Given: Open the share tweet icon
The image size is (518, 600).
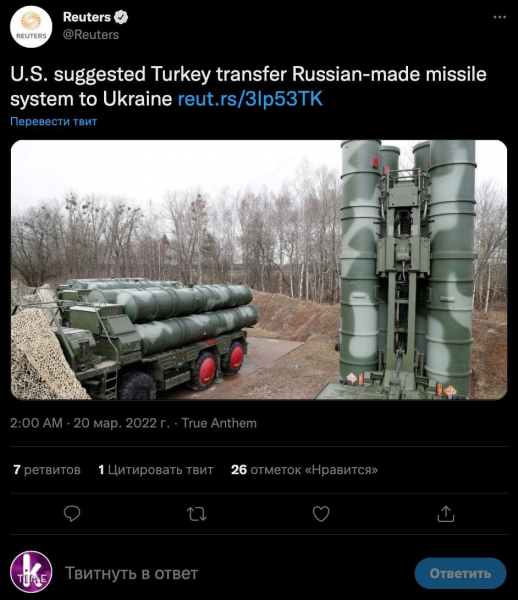Looking at the screenshot, I should coord(446,514).
